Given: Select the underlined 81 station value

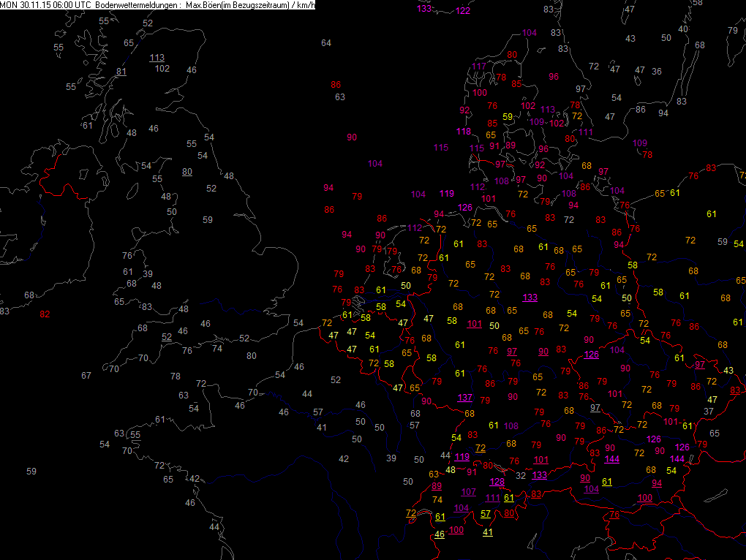Looking at the screenshot, I should pos(121,71).
